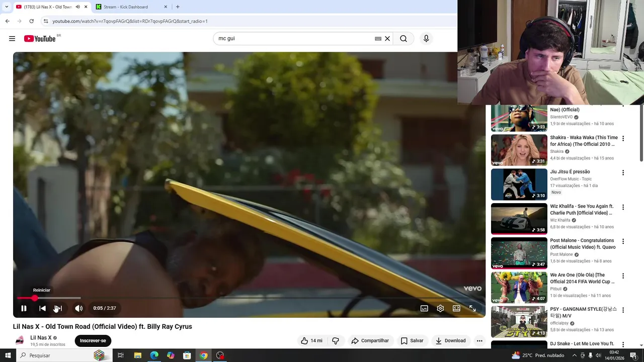Switch to the Stream - Kick Dashboard tab
This screenshot has height=362, width=644.
(x=126, y=7)
